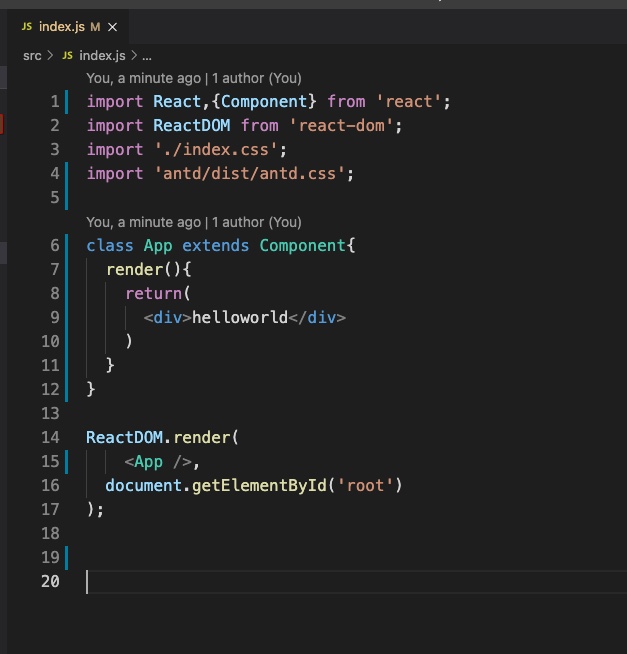The image size is (627, 654).
Task: Click line number 14 in the gutter
Action: (49, 437)
